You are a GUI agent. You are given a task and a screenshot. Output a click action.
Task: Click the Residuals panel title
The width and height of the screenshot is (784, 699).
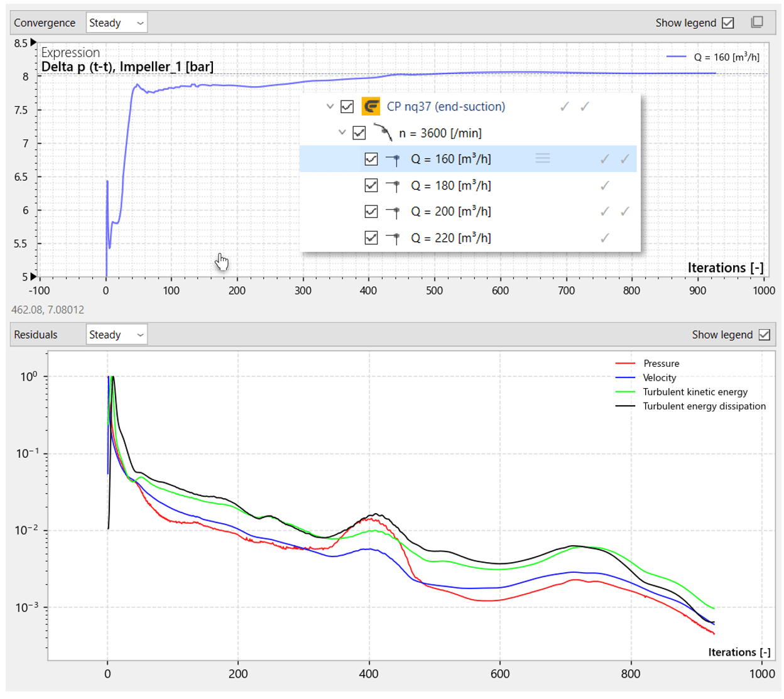coord(36,335)
